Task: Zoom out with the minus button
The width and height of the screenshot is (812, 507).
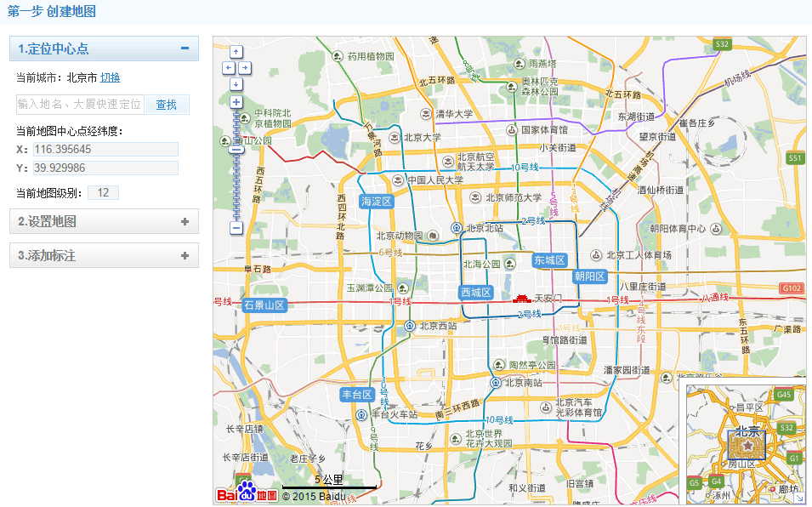Action: [236, 228]
